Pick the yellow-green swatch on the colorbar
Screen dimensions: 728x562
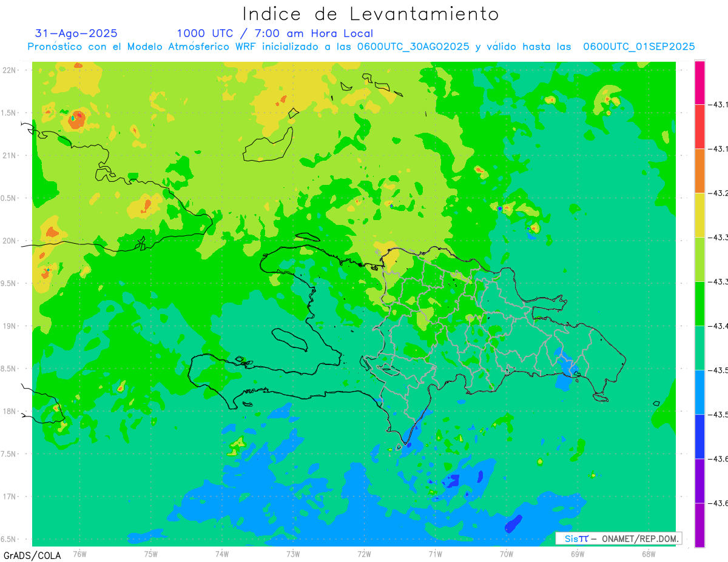[x=699, y=259]
